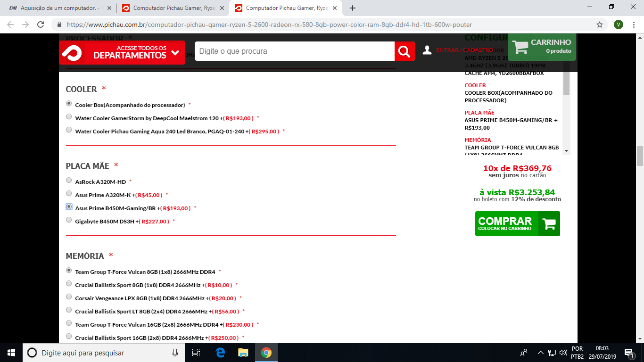Click Chrome icon in taskbar
This screenshot has width=644, height=362.
point(266,353)
